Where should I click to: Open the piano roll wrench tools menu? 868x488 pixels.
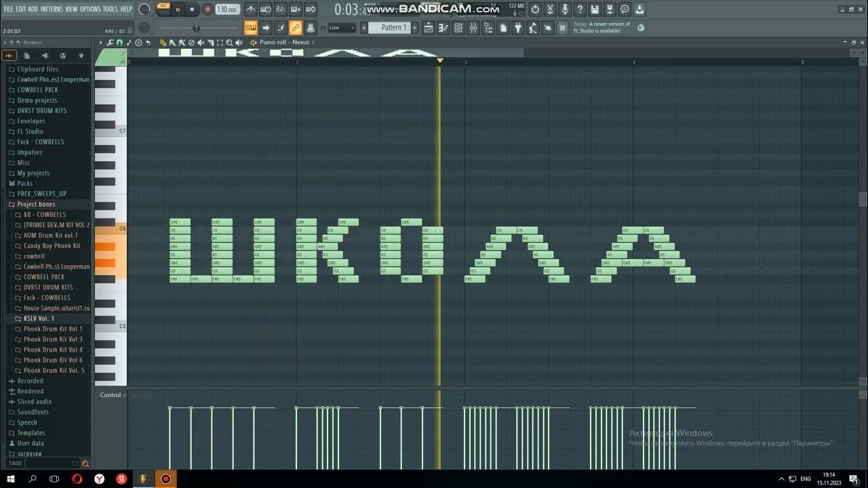pos(110,42)
